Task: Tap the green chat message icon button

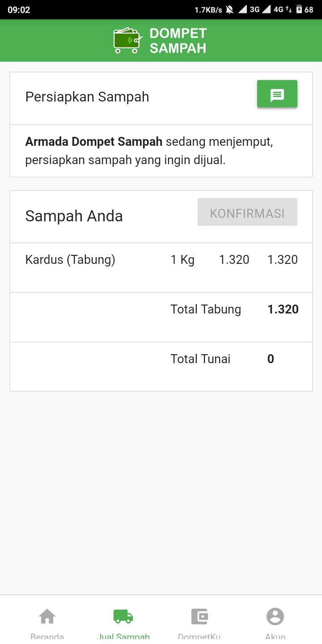Action: [x=277, y=94]
